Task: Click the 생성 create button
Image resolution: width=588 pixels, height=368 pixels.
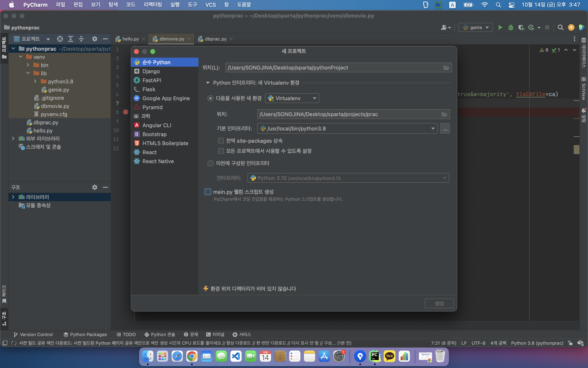Action: pyautogui.click(x=439, y=303)
